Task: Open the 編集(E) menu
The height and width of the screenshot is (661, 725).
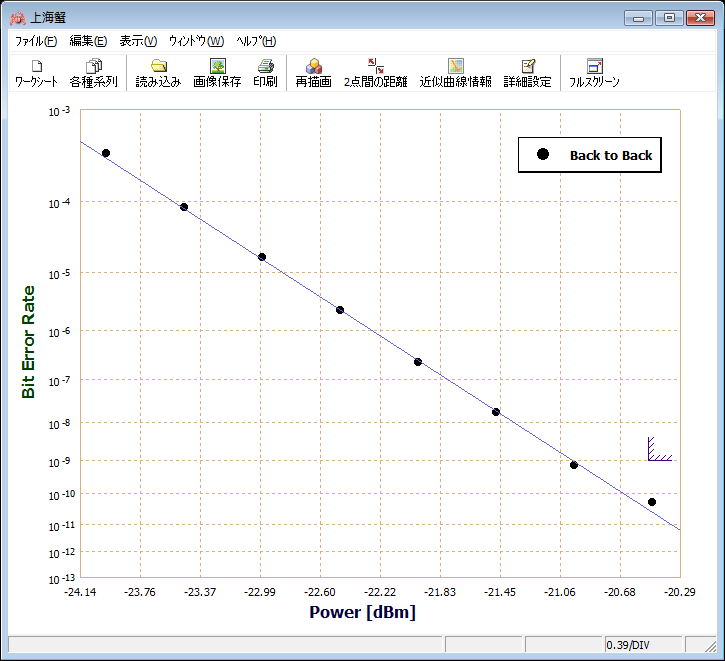Action: click(x=88, y=41)
